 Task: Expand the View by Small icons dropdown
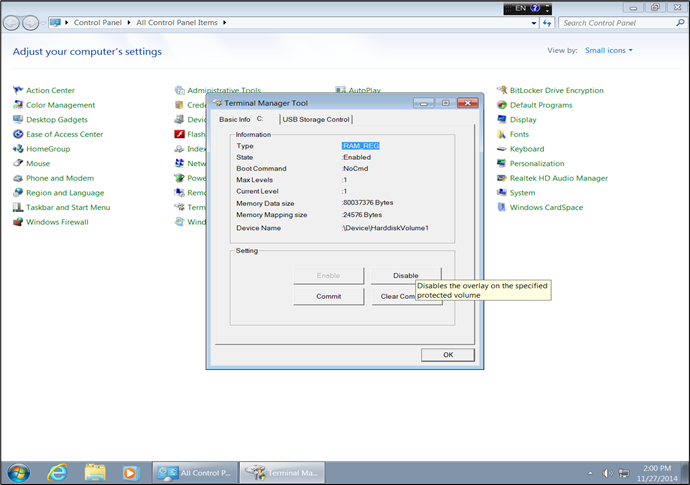pos(609,50)
